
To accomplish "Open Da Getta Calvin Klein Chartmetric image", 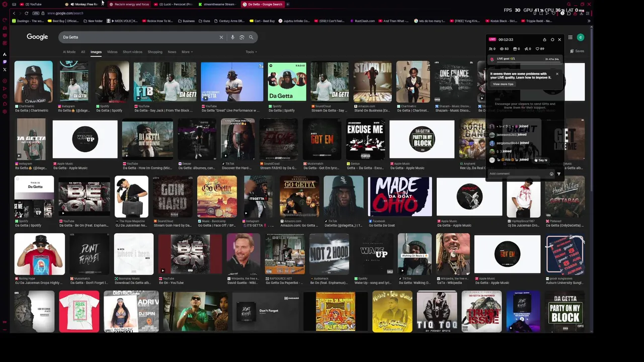I will pyautogui.click(x=33, y=81).
